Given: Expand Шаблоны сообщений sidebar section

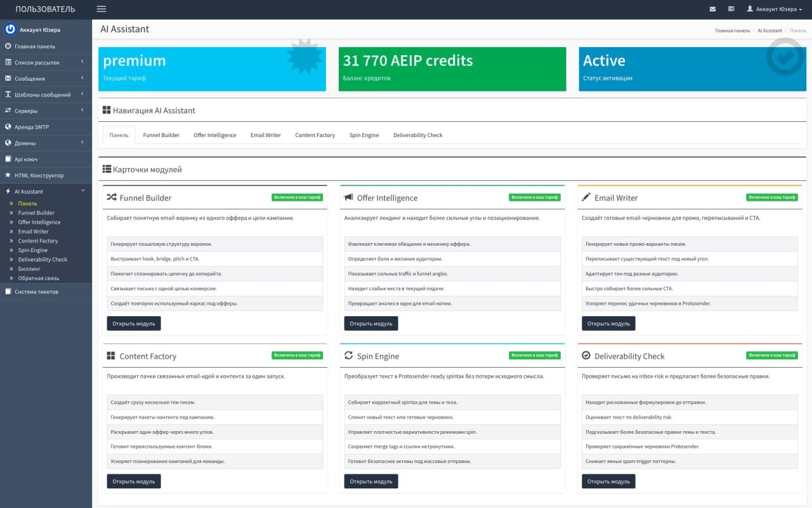Looking at the screenshot, I should point(46,95).
